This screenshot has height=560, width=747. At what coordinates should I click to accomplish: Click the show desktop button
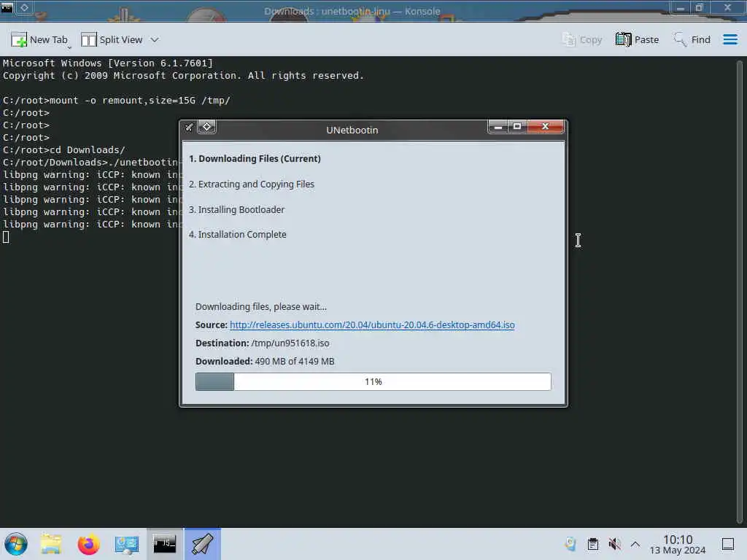point(728,544)
